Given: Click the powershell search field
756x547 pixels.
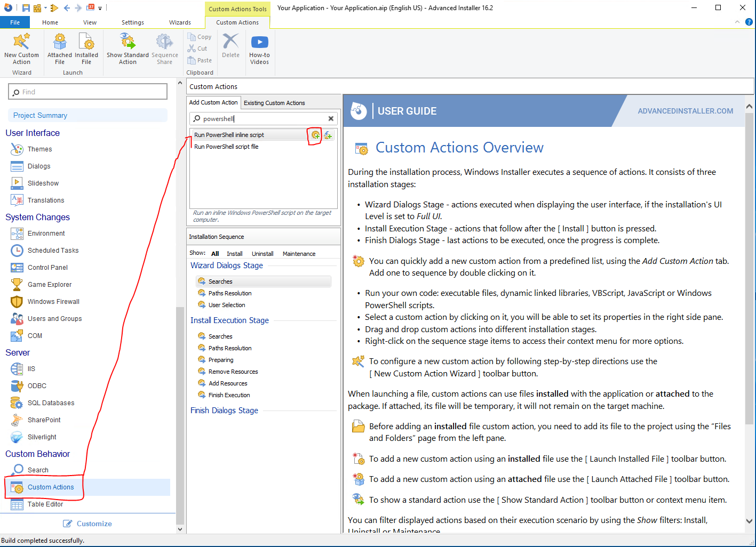Looking at the screenshot, I should pos(264,119).
